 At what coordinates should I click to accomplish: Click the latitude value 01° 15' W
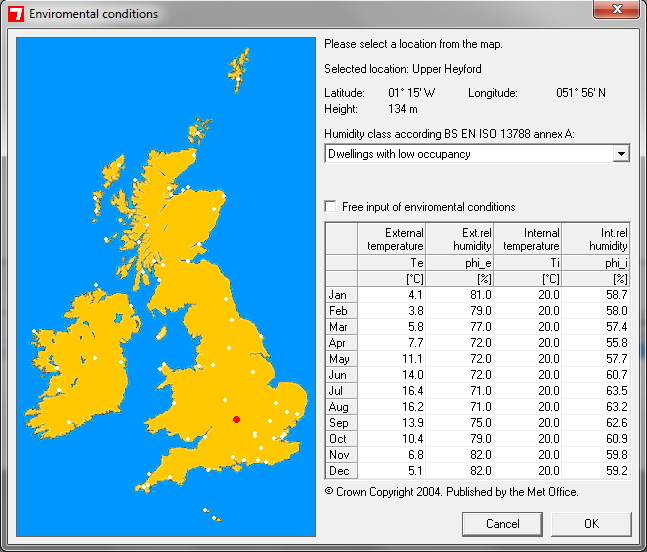(411, 93)
